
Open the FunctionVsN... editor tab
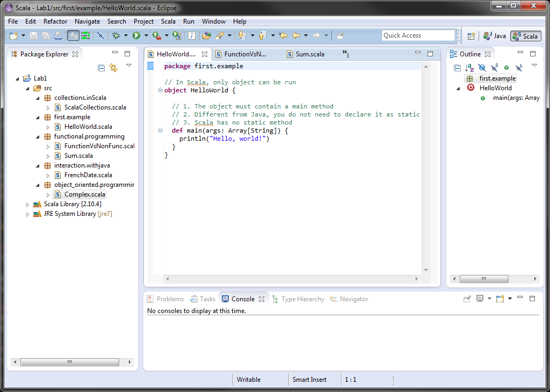pos(241,54)
